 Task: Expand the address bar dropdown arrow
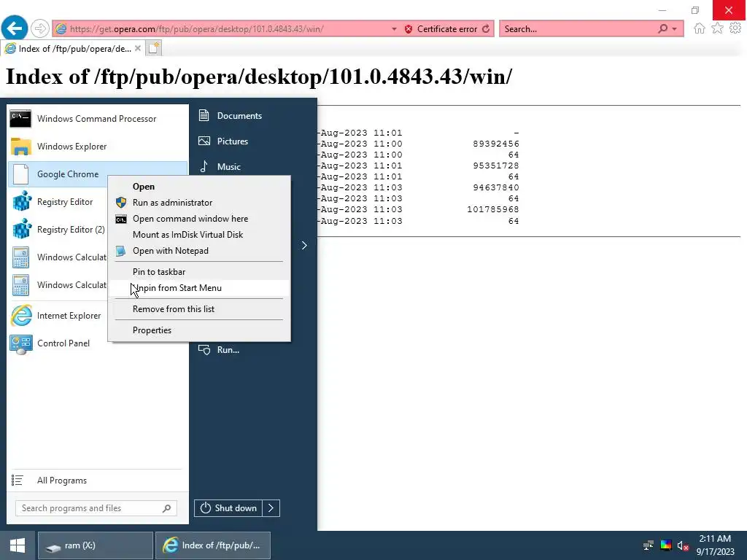394,29
